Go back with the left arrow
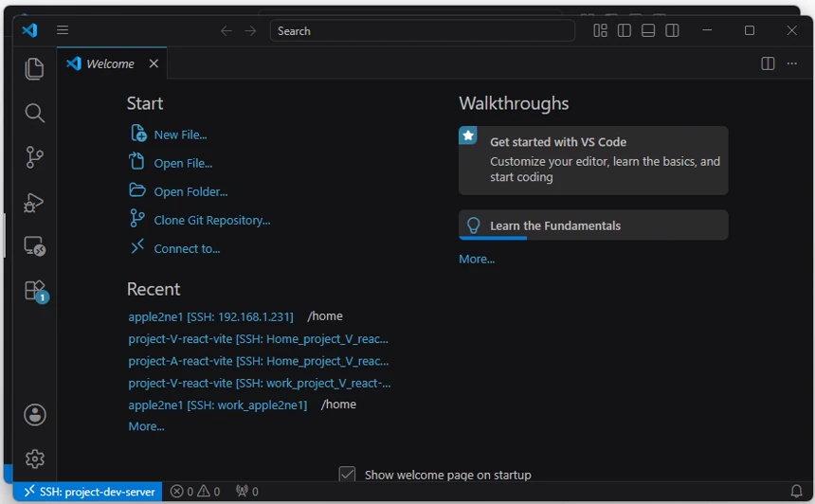The image size is (815, 504). [x=226, y=30]
